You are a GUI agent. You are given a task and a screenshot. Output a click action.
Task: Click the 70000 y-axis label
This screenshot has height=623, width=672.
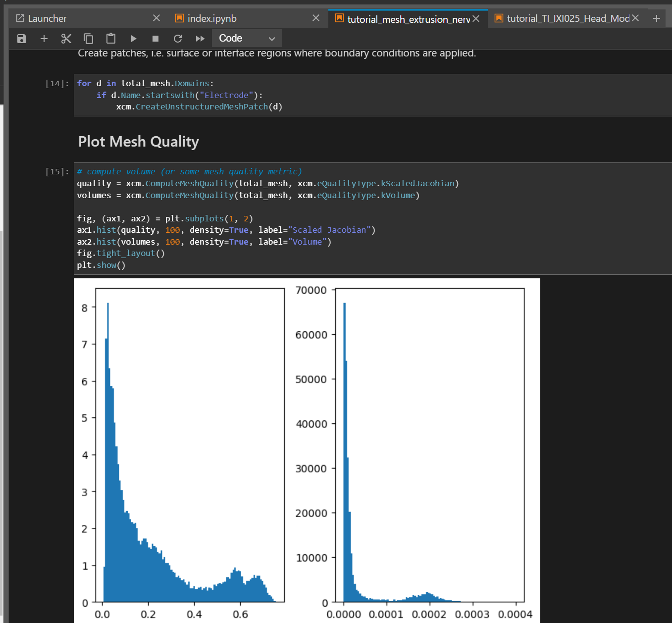click(x=311, y=290)
